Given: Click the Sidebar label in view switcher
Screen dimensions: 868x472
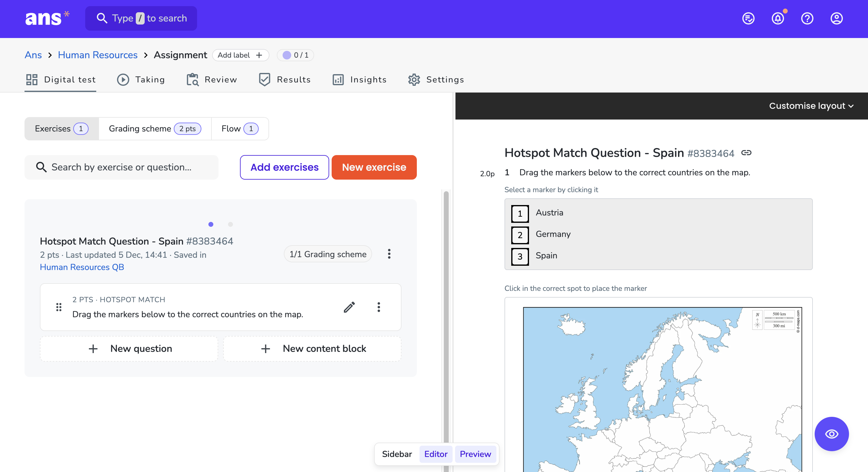Looking at the screenshot, I should 397,454.
